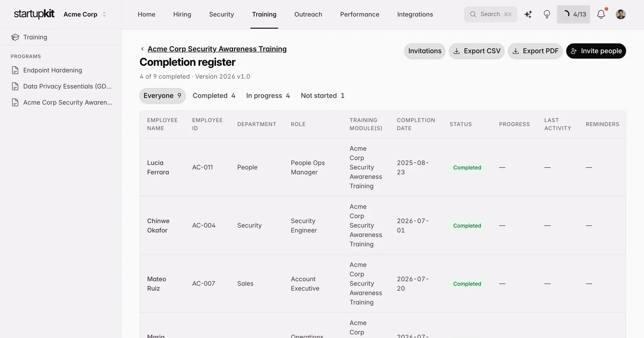Screen dimensions: 644x338
Task: Click the Completion Date column header
Action: pos(416,124)
